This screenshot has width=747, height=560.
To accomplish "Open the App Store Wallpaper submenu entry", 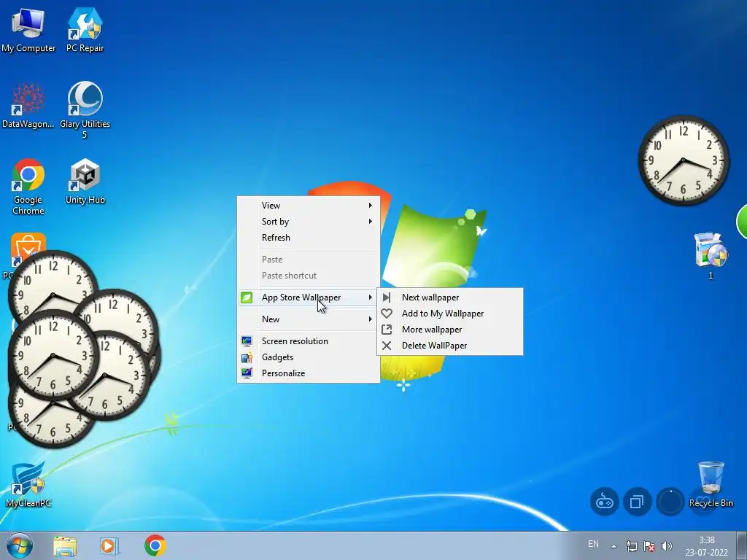I will point(309,297).
